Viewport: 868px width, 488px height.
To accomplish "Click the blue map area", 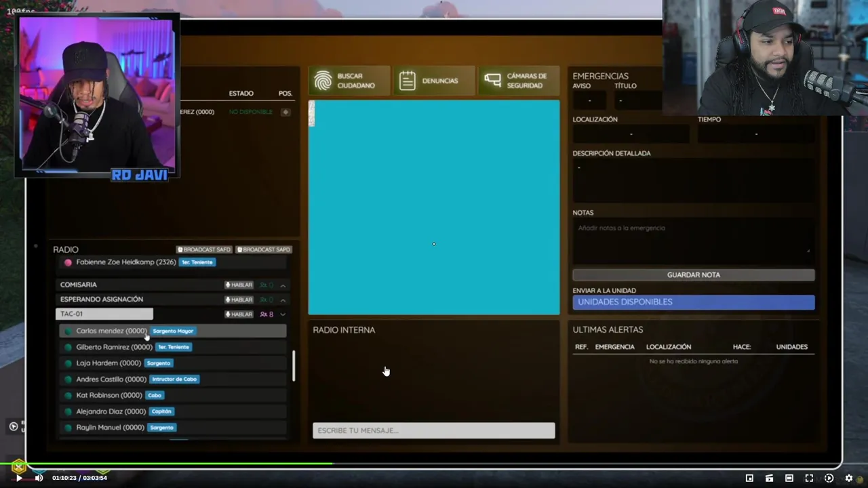I will coord(434,207).
